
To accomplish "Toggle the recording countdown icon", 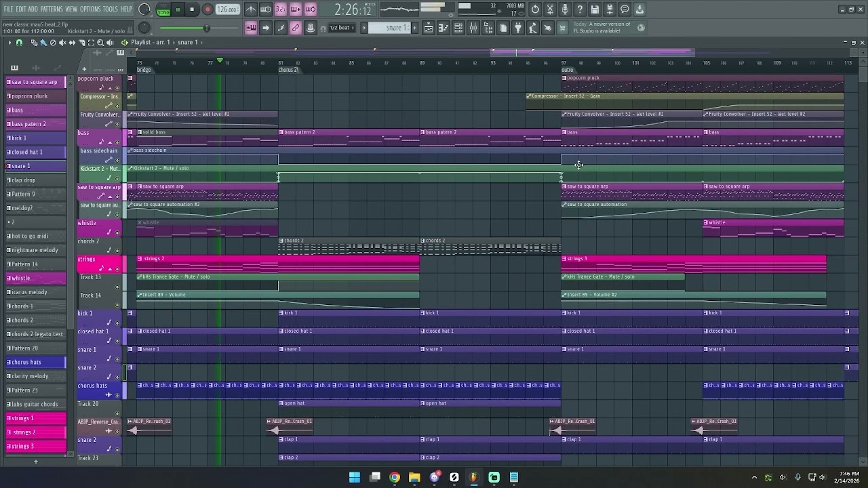I will pyautogui.click(x=281, y=9).
